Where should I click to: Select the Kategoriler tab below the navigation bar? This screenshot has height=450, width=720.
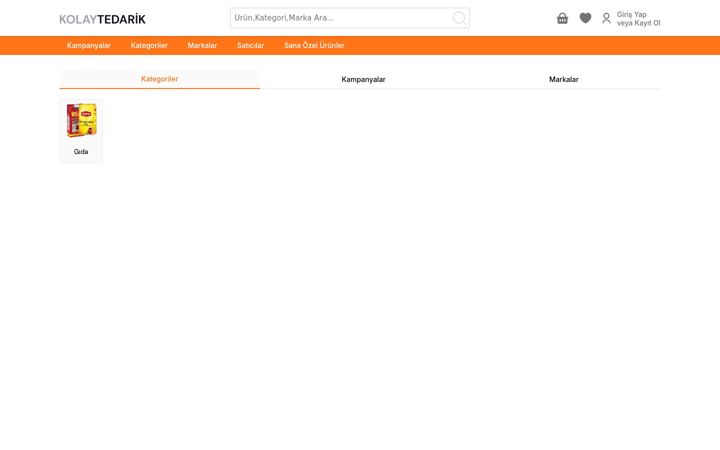tap(159, 79)
